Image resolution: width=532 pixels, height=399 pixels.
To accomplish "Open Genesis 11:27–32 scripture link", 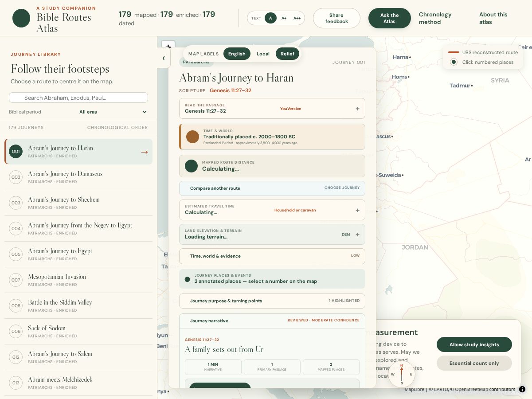I will [x=231, y=90].
